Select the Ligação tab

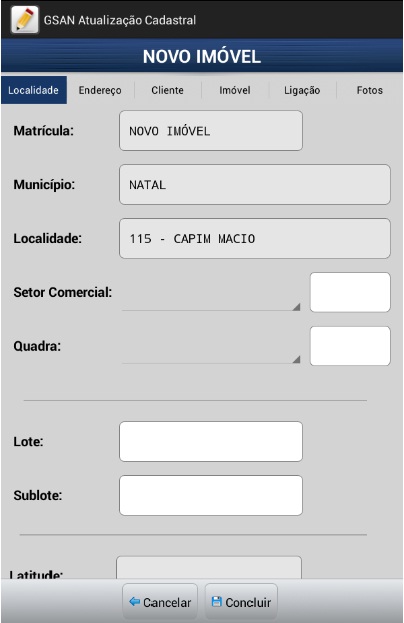[302, 90]
